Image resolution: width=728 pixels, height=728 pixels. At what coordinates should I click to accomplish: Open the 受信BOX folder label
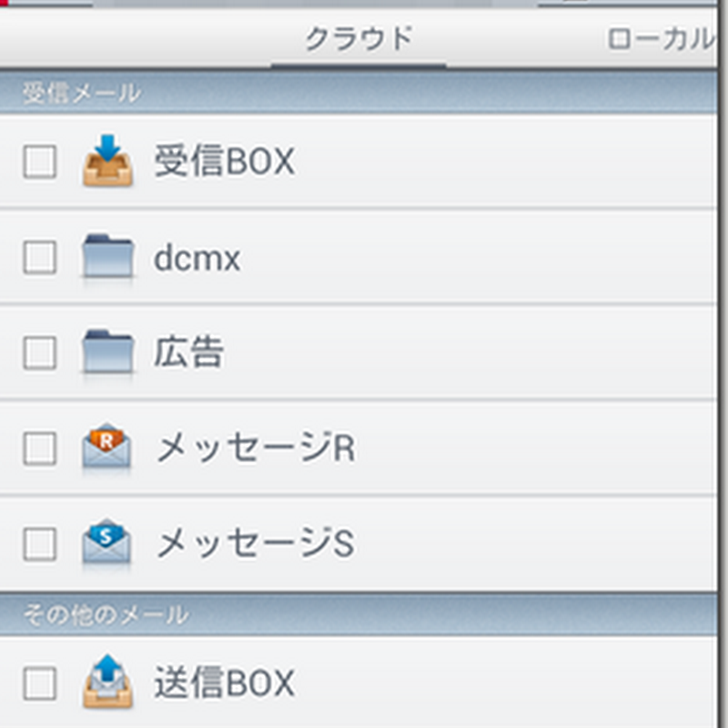pyautogui.click(x=224, y=163)
